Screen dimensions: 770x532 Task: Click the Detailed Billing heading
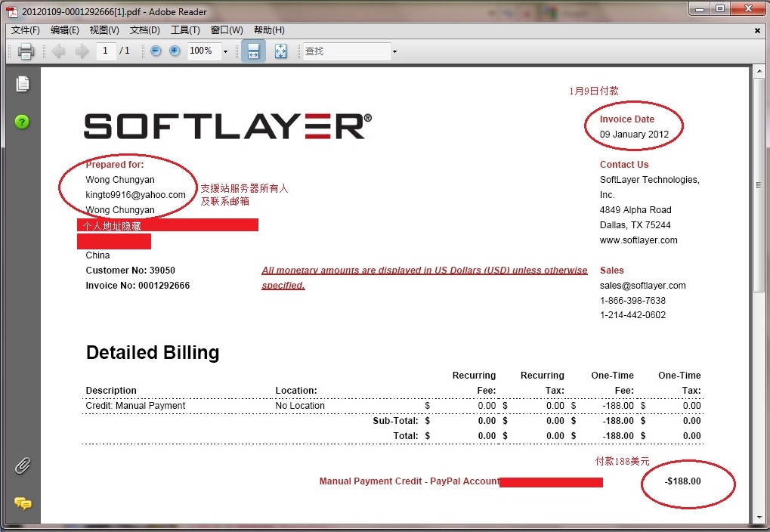point(153,352)
